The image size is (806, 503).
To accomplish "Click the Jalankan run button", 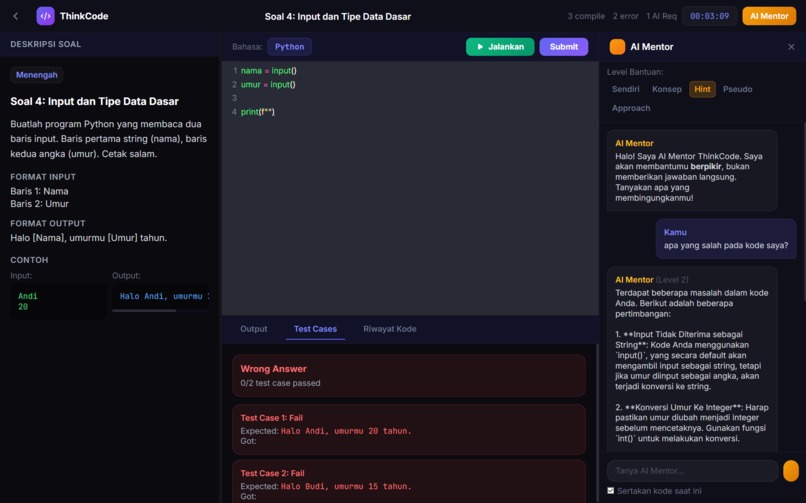I will [500, 47].
